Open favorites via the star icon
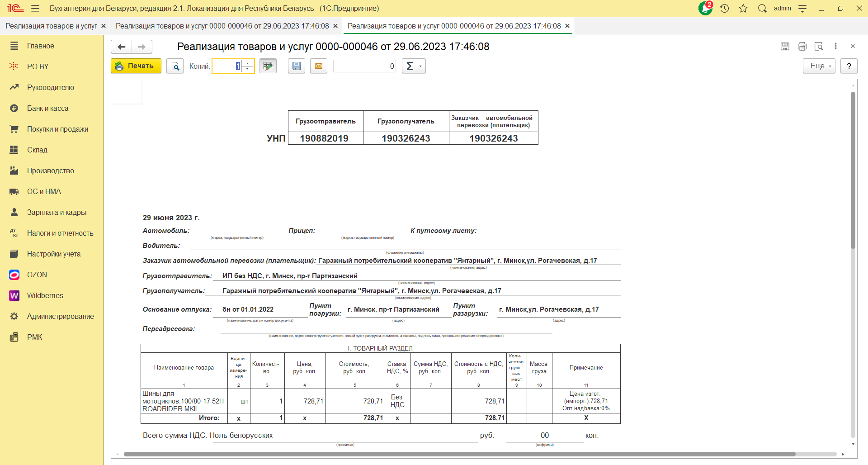 [x=743, y=8]
